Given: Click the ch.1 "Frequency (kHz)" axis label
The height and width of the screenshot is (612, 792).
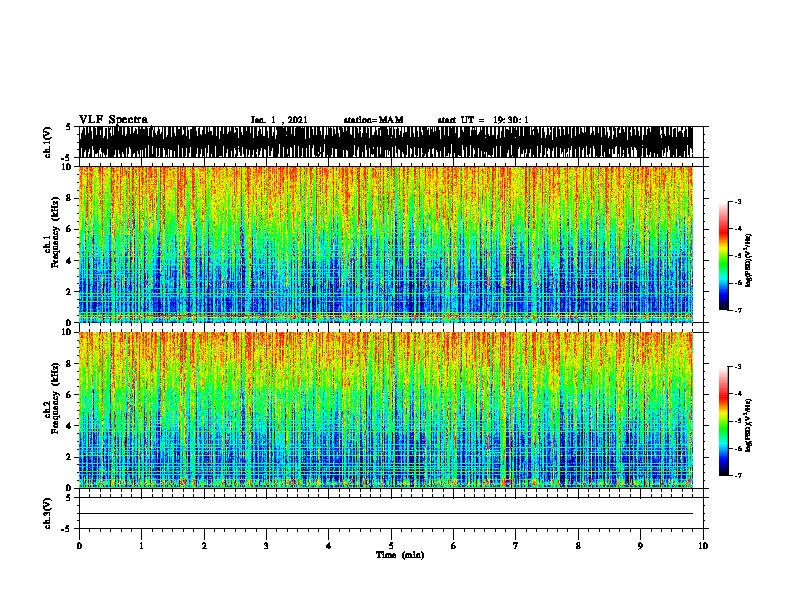Looking at the screenshot, I should [55, 233].
